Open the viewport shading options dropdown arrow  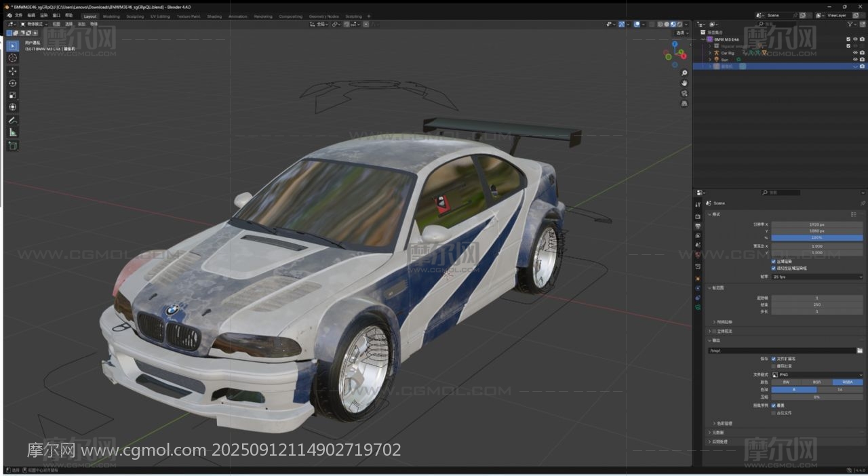coord(686,24)
